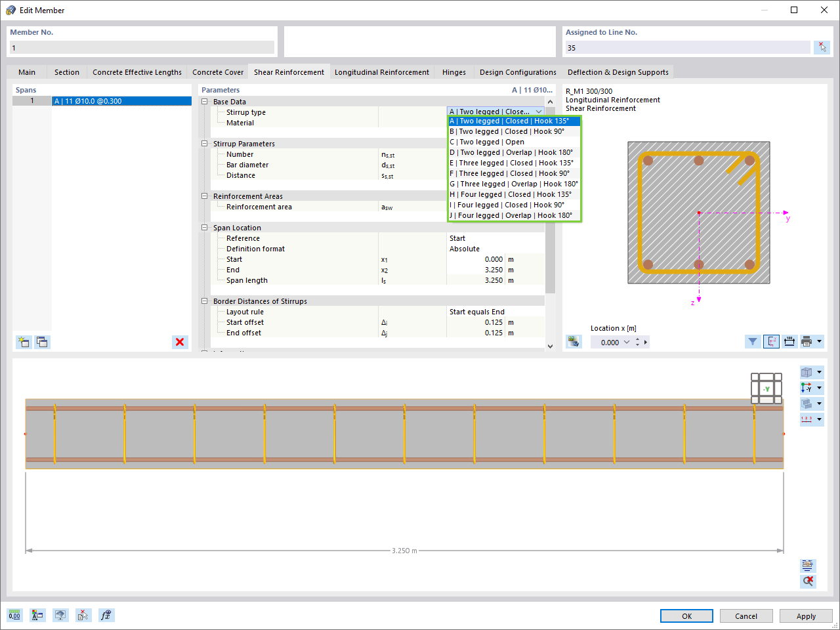Screen dimensions: 840x630
Task: Collapse the Stirrup Parameters group
Action: [205, 144]
